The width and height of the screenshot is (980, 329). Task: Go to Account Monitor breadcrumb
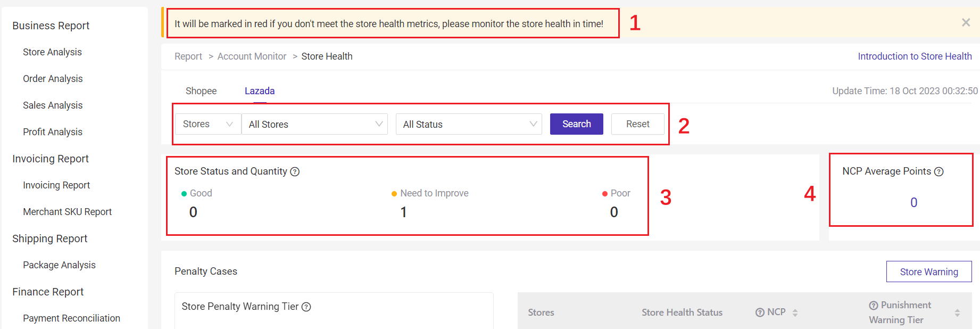pos(252,56)
